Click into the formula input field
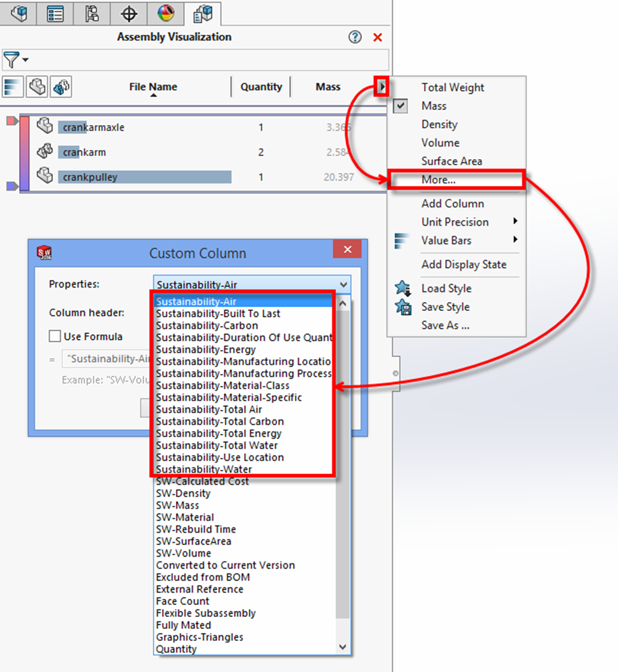This screenshot has width=618, height=672. coord(106,359)
